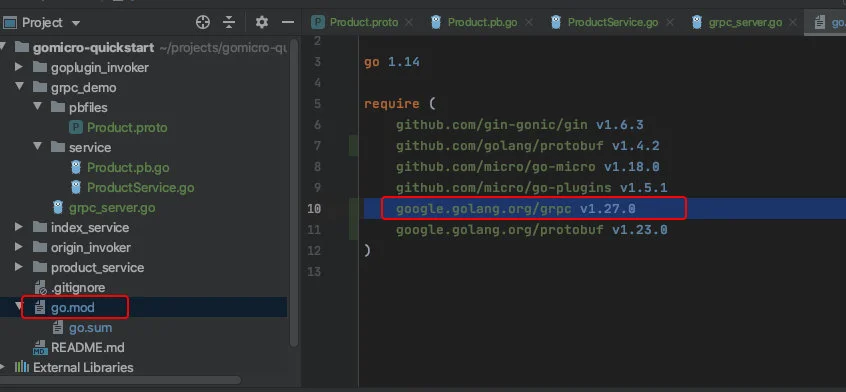The height and width of the screenshot is (392, 846).
Task: Select grpc_server.go in project tree
Action: (x=112, y=207)
